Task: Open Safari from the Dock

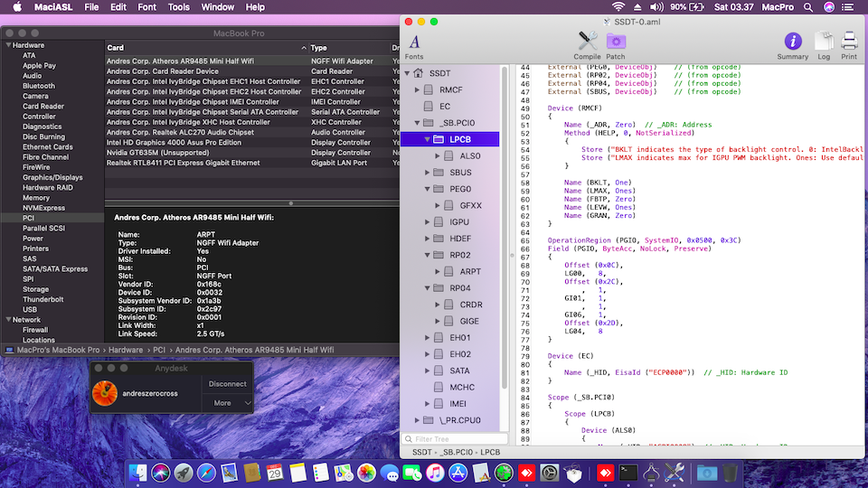Action: 206,473
